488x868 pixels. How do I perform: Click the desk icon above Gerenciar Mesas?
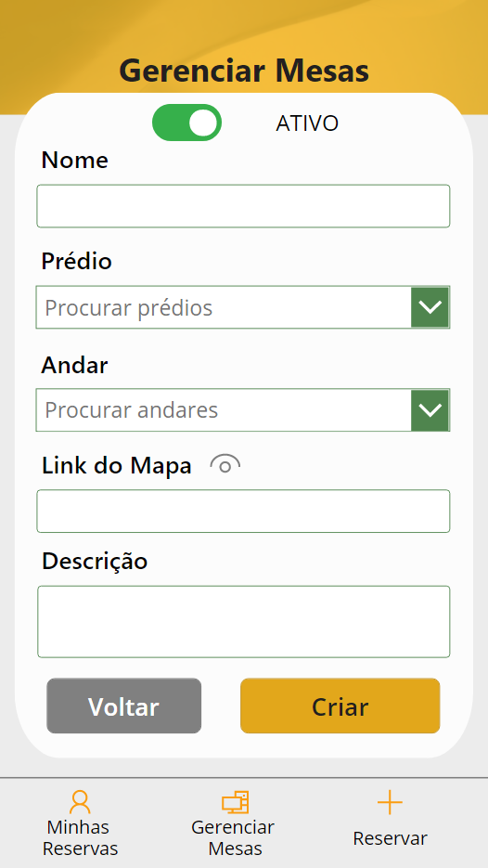(235, 802)
